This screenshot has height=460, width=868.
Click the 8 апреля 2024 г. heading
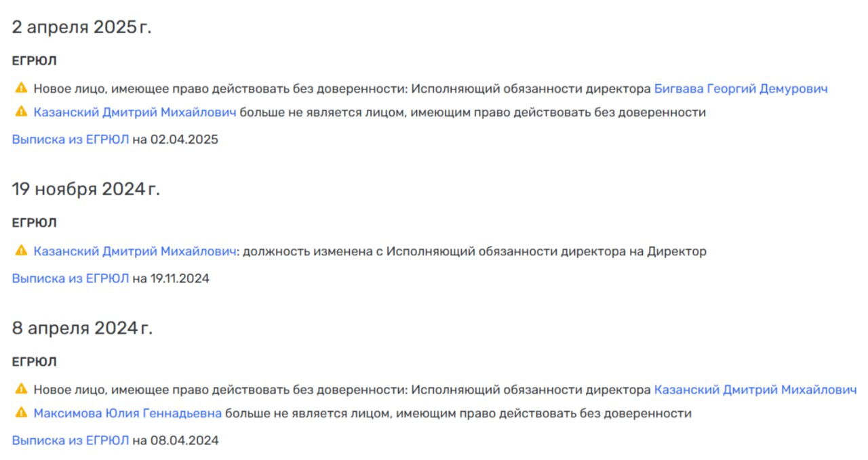(82, 329)
